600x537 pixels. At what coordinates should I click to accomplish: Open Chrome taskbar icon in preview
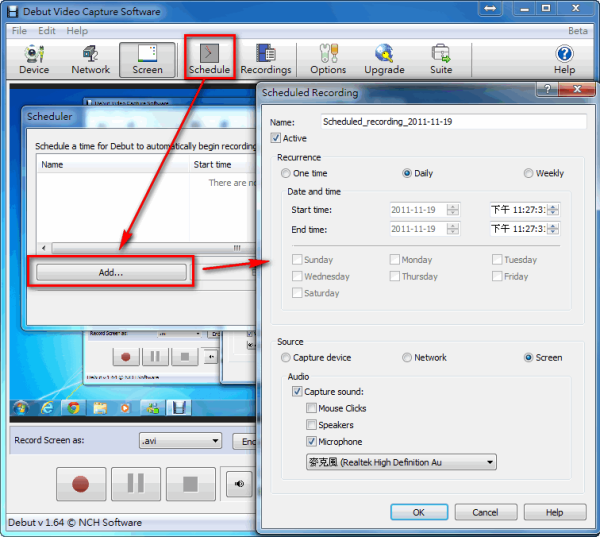[x=74, y=408]
